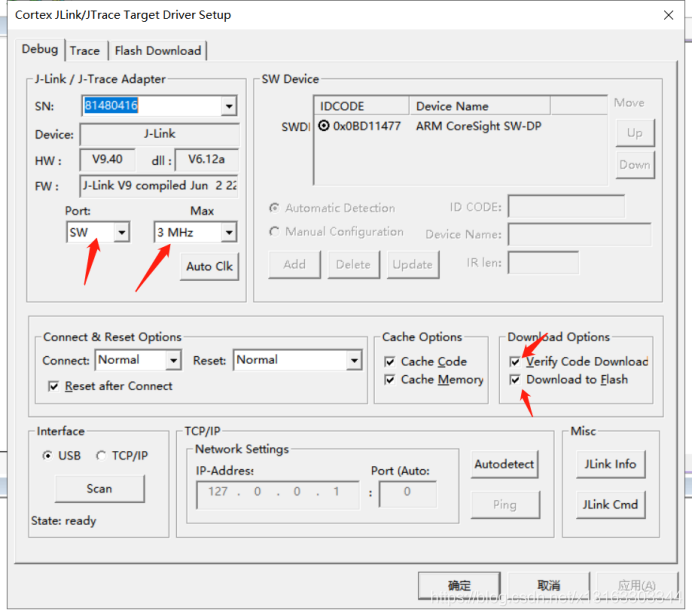
Task: Click the HW V9.40 value field
Action: 107,159
